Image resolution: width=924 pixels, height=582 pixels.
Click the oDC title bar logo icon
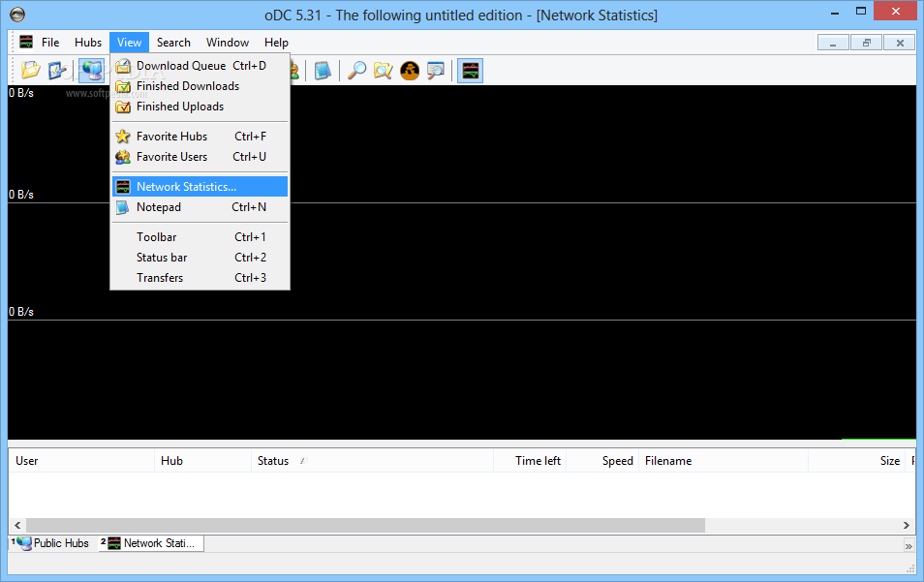(17, 15)
